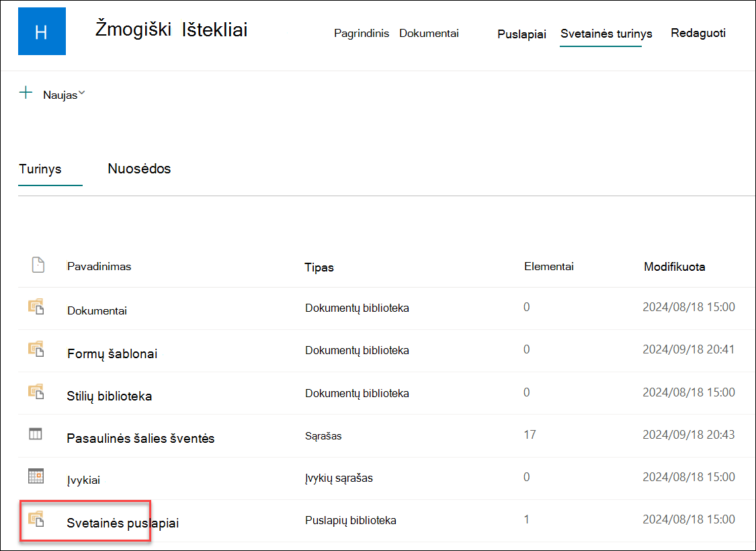Click the item count 1 in Svetainės puslapiai row
This screenshot has height=551, width=756.
pos(526,519)
